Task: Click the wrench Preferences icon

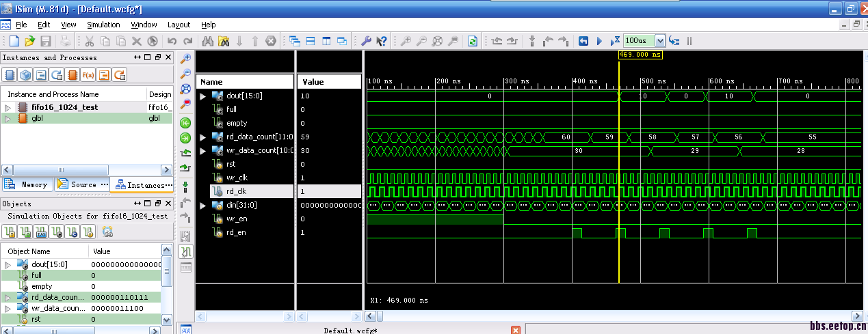Action: pyautogui.click(x=366, y=41)
